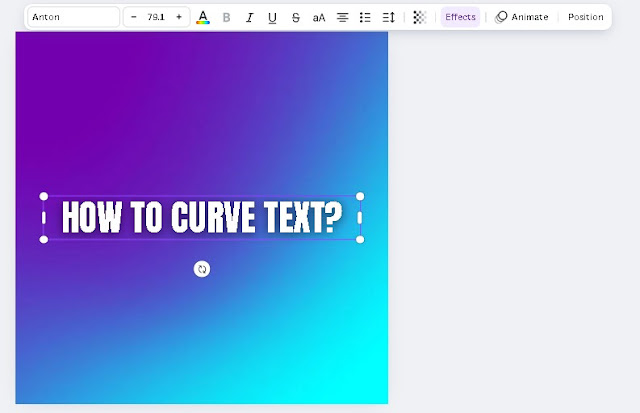This screenshot has width=640, height=413.
Task: Click the top-left corner resize handle
Action: point(44,196)
